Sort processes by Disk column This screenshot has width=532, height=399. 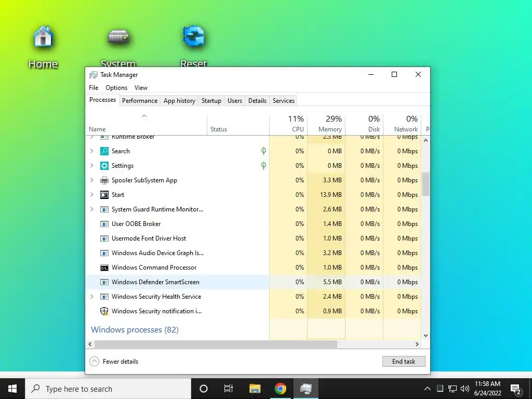tap(364, 125)
